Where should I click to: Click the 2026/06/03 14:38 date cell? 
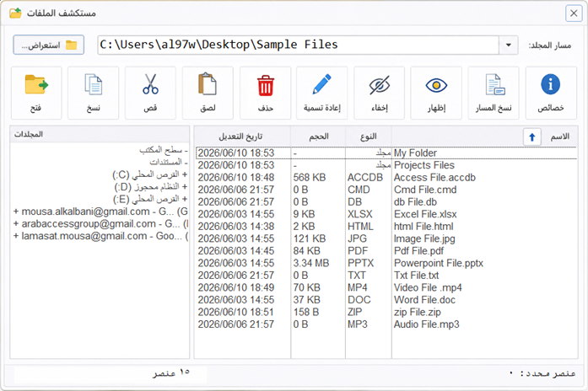pos(236,226)
